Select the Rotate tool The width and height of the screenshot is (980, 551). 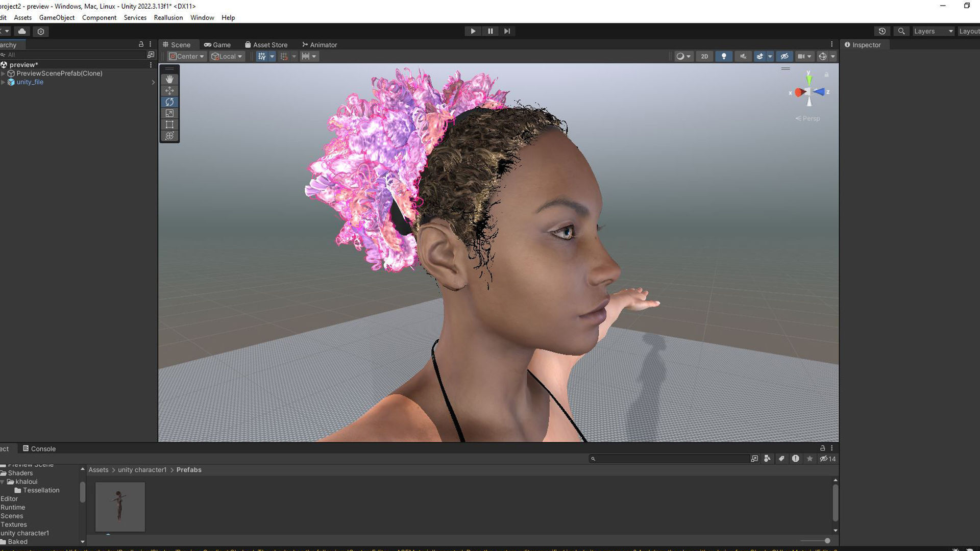169,102
